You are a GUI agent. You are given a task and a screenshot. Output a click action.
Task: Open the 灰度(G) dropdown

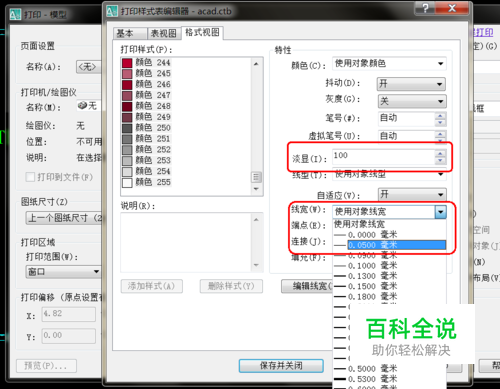click(412, 101)
